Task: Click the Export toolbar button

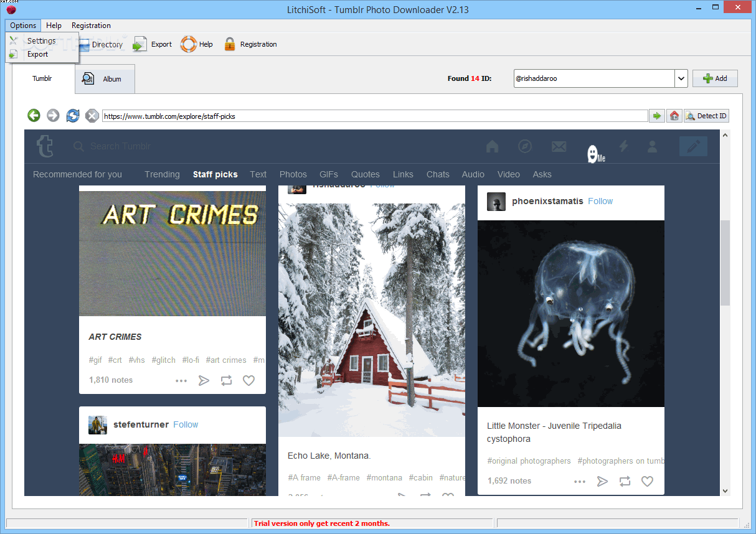Action: [x=153, y=44]
